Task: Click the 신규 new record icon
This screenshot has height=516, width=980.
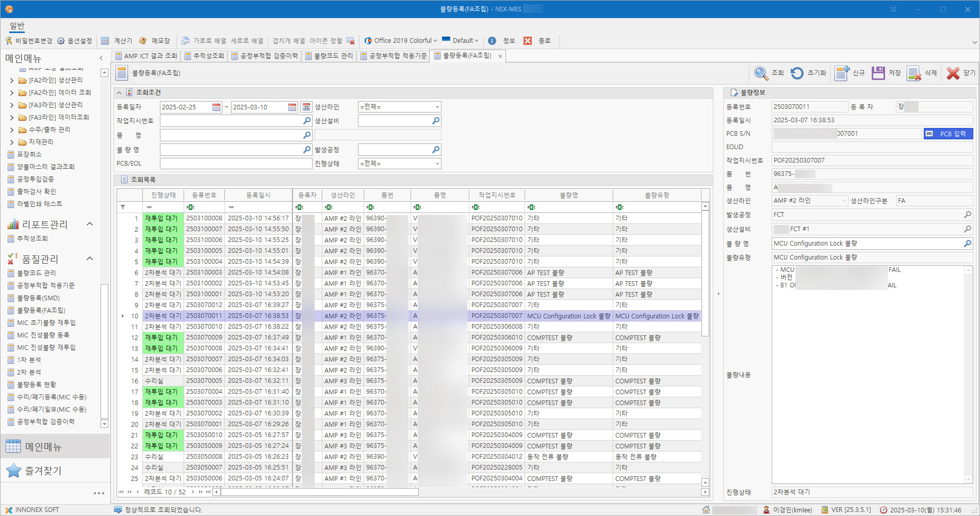Action: (842, 73)
